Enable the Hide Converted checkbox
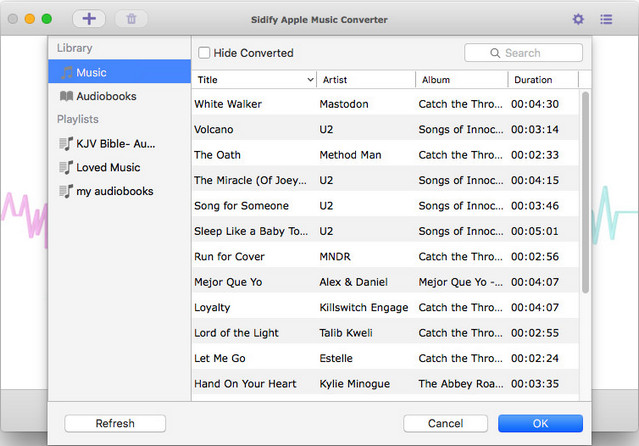 click(x=204, y=53)
